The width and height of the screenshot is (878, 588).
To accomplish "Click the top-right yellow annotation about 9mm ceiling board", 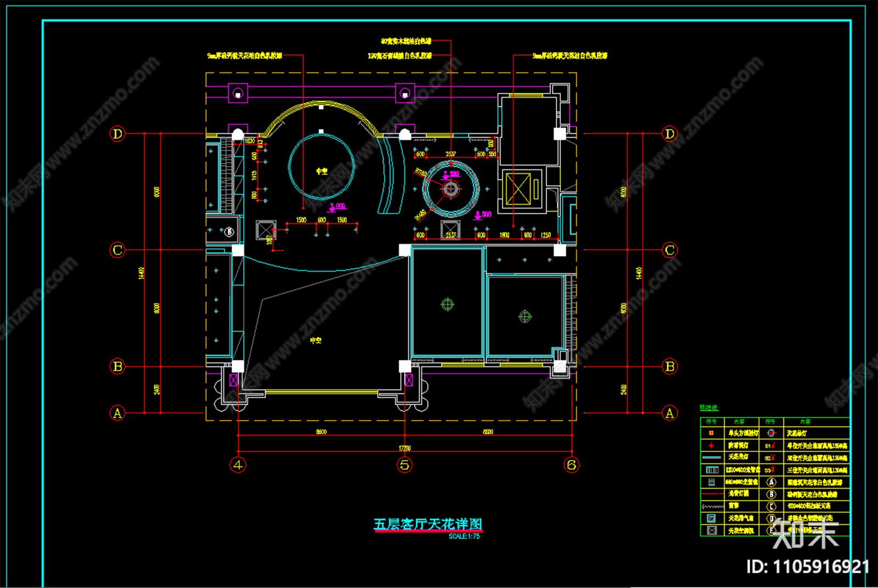I will (x=570, y=55).
